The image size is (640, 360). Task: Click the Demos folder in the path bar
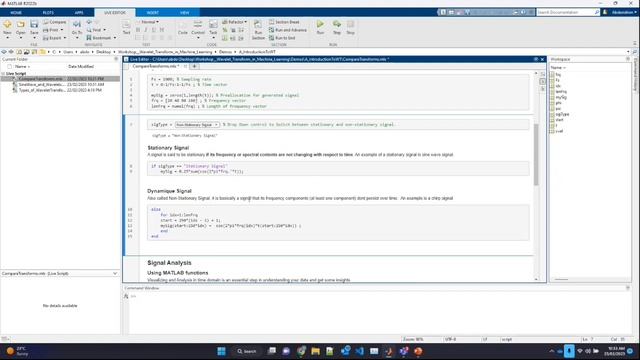point(225,52)
